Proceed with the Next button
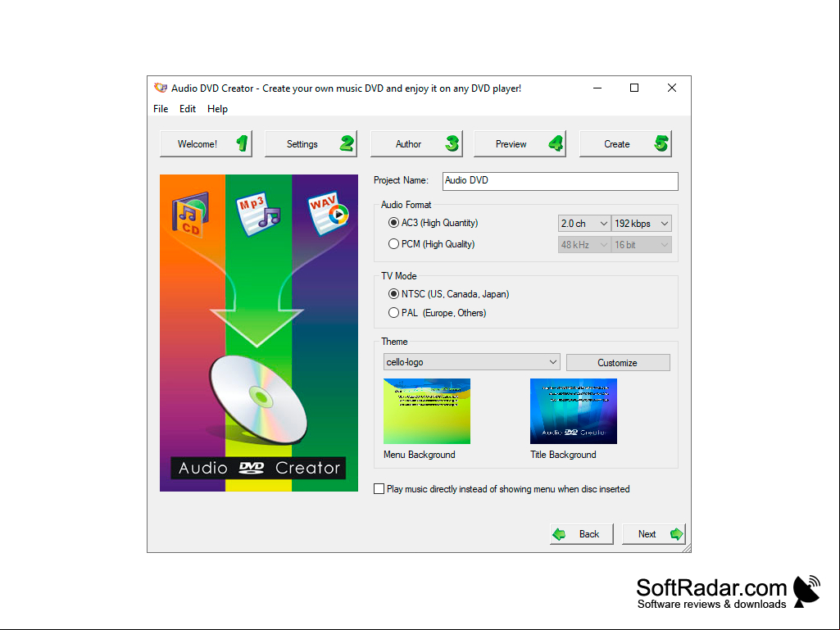 click(x=654, y=534)
